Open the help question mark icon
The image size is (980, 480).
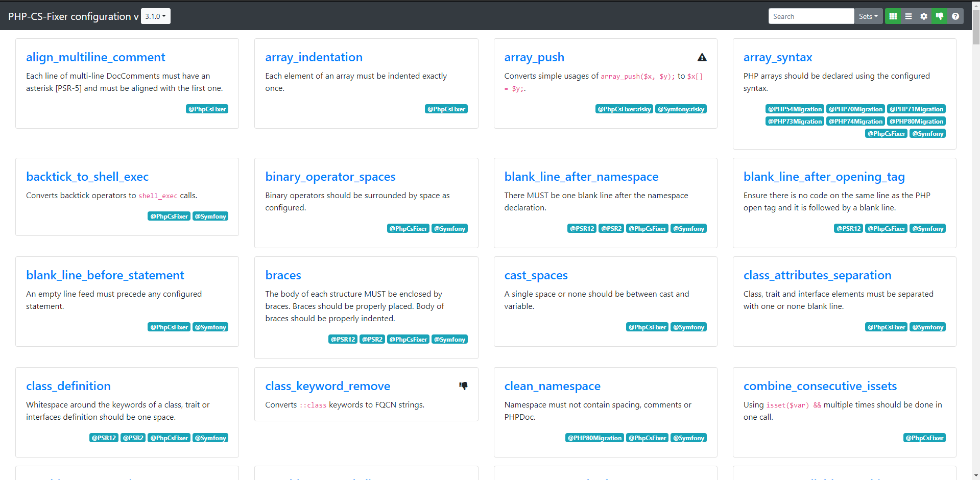[955, 16]
